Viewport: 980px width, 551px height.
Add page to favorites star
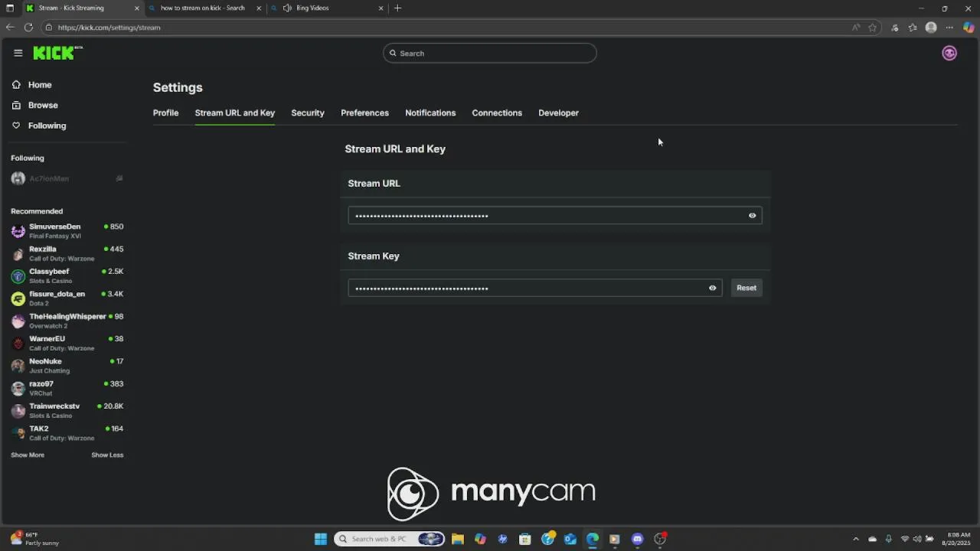tap(872, 28)
